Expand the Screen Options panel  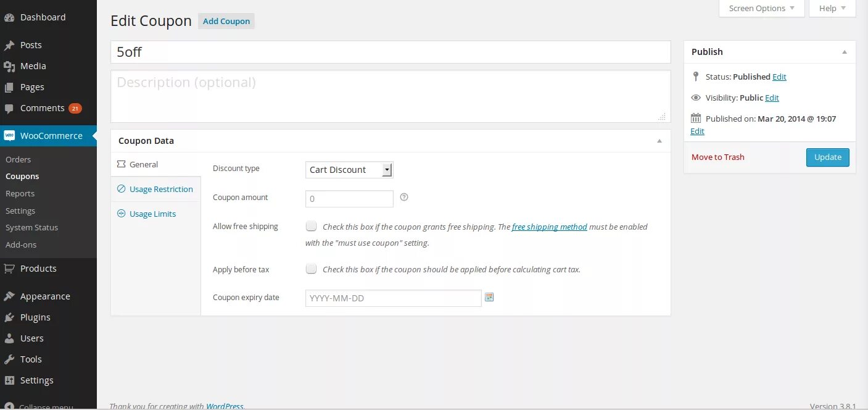pos(762,8)
